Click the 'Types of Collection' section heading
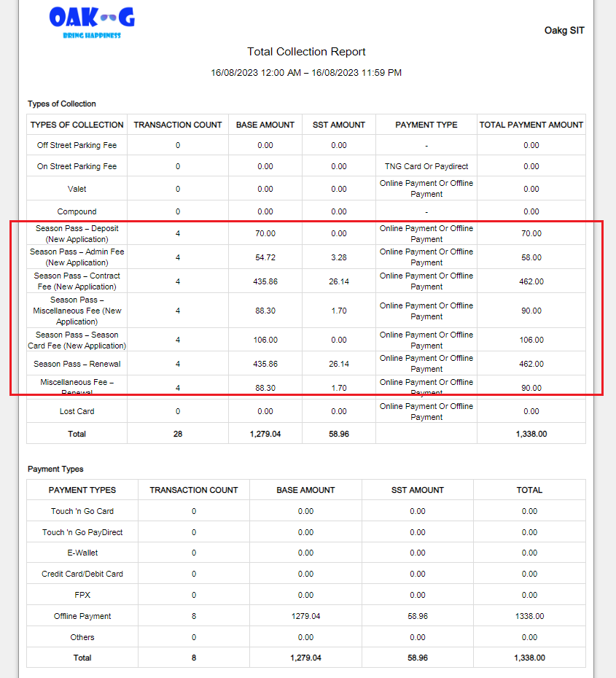This screenshot has height=678, width=616. 62,104
